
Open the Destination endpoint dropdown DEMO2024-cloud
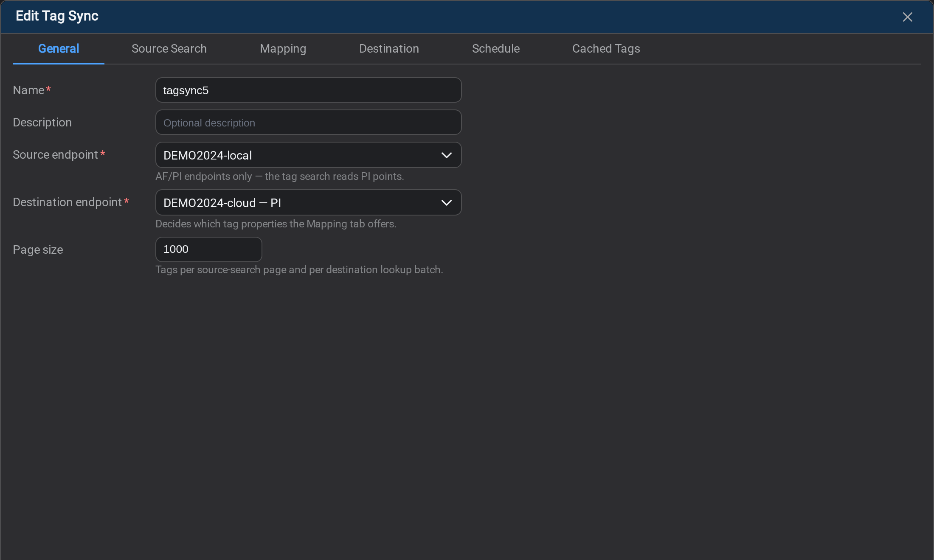click(x=308, y=202)
